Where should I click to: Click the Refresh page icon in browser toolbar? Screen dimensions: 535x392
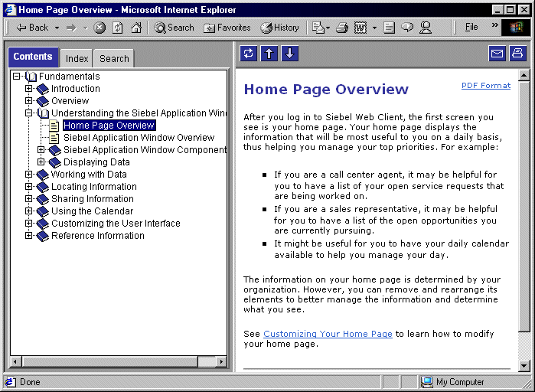click(118, 28)
